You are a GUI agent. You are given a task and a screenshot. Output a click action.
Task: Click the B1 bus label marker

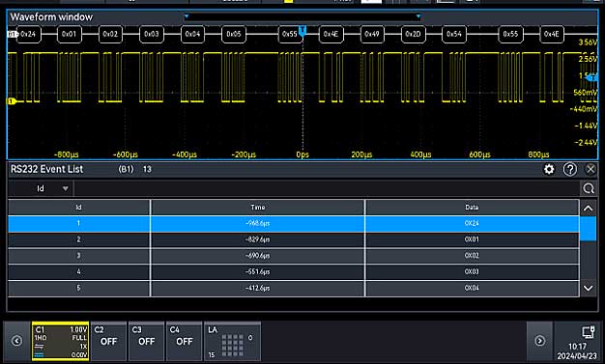(13, 35)
